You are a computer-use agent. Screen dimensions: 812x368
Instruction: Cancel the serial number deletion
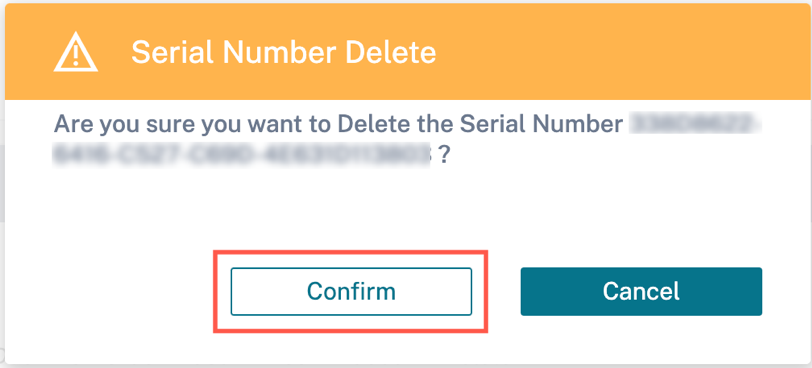(641, 291)
